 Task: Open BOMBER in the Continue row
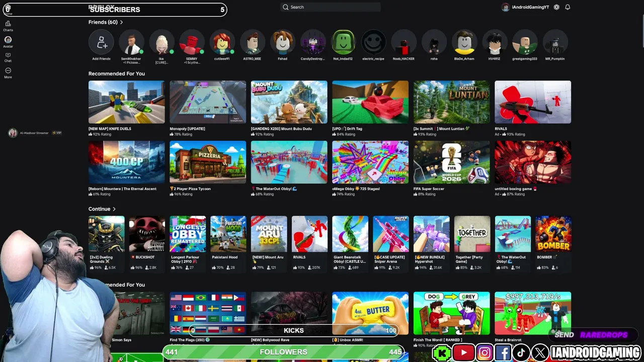[x=553, y=234]
